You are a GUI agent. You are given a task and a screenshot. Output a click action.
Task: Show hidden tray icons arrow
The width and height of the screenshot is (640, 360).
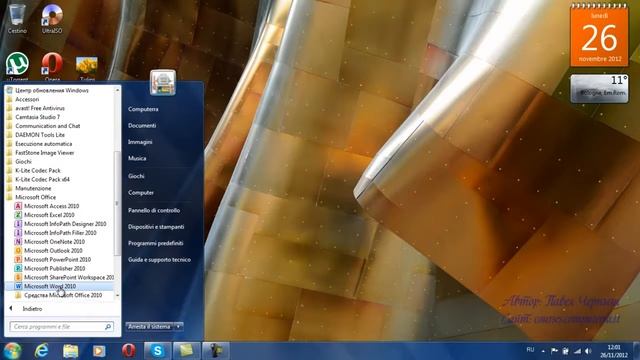543,351
